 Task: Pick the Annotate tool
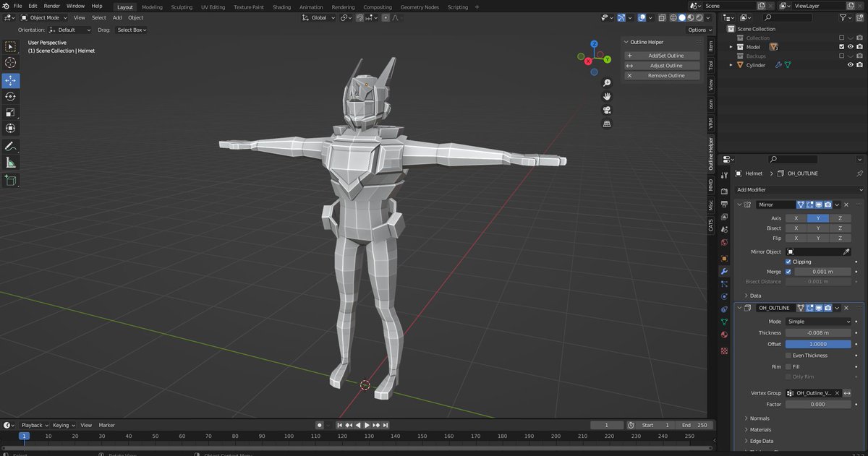pyautogui.click(x=10, y=146)
